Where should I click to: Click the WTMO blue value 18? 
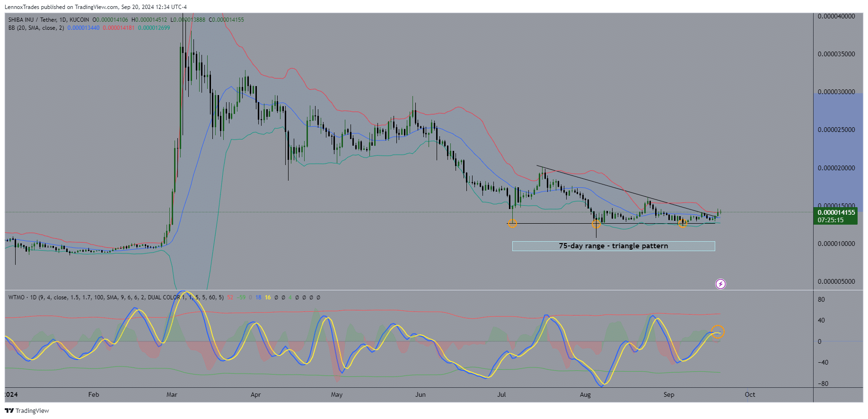point(258,297)
